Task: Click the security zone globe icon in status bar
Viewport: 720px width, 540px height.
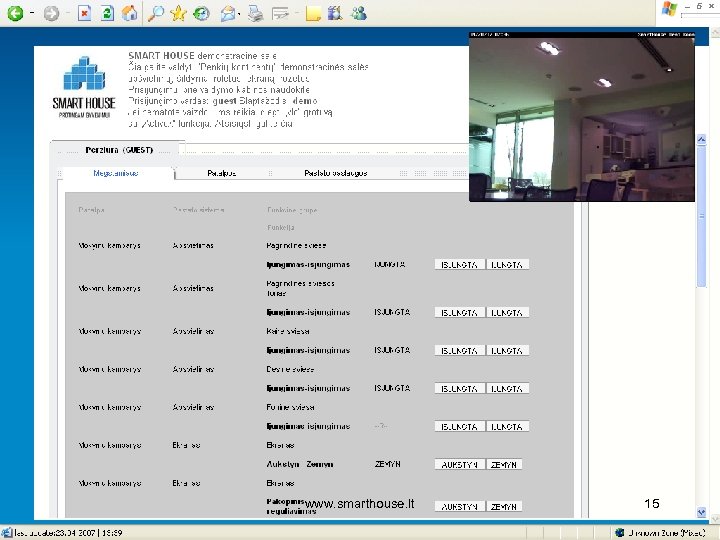Action: (620, 533)
